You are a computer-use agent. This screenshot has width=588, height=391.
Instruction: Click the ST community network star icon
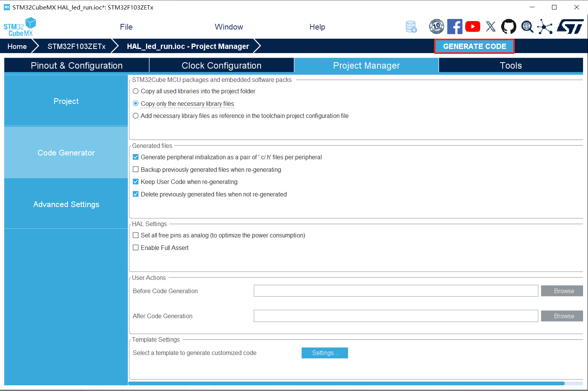click(545, 27)
